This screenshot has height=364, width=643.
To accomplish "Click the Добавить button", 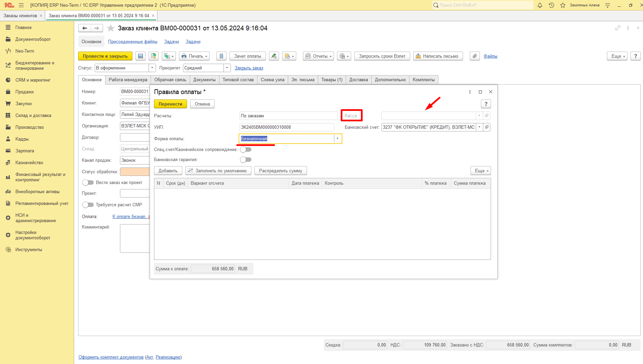I will tap(168, 171).
